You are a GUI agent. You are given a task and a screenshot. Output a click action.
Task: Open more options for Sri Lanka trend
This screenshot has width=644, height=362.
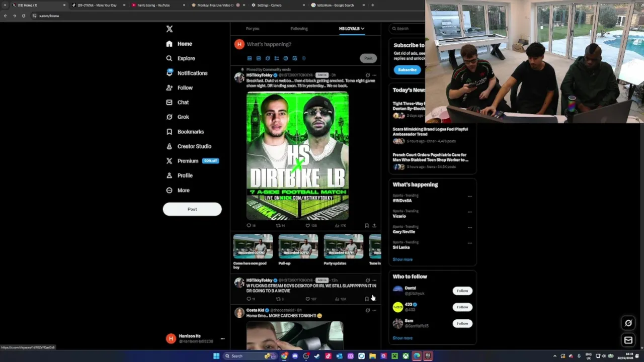(470, 243)
